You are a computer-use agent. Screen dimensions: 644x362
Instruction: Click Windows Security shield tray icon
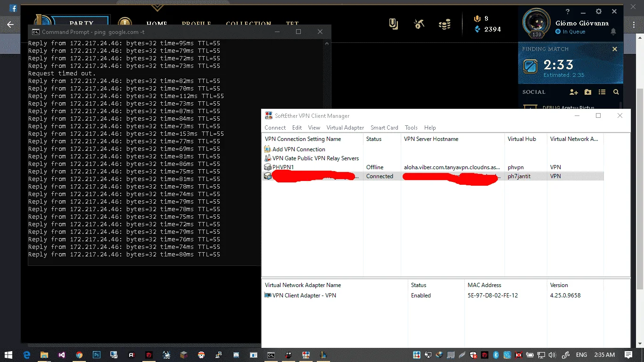473,354
